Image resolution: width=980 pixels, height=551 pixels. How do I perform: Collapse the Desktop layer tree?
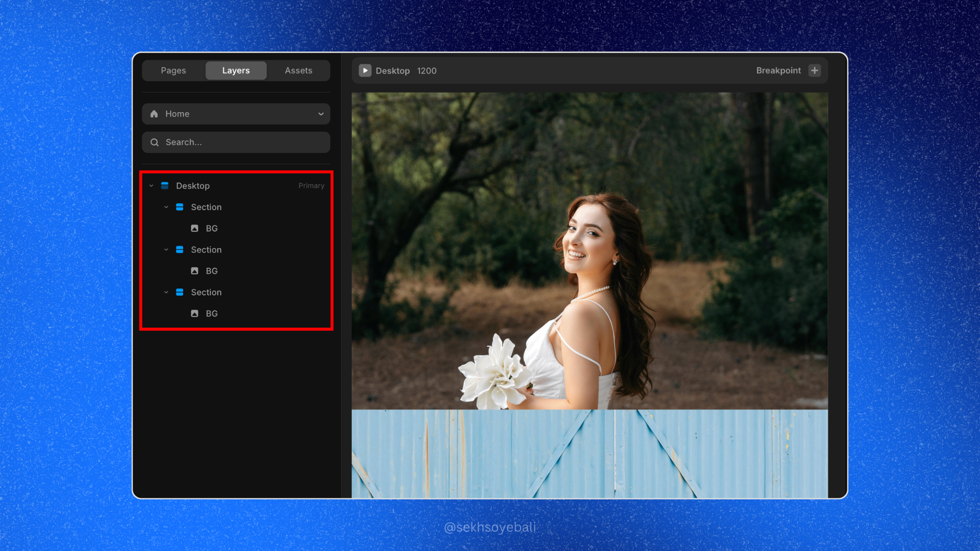(151, 186)
